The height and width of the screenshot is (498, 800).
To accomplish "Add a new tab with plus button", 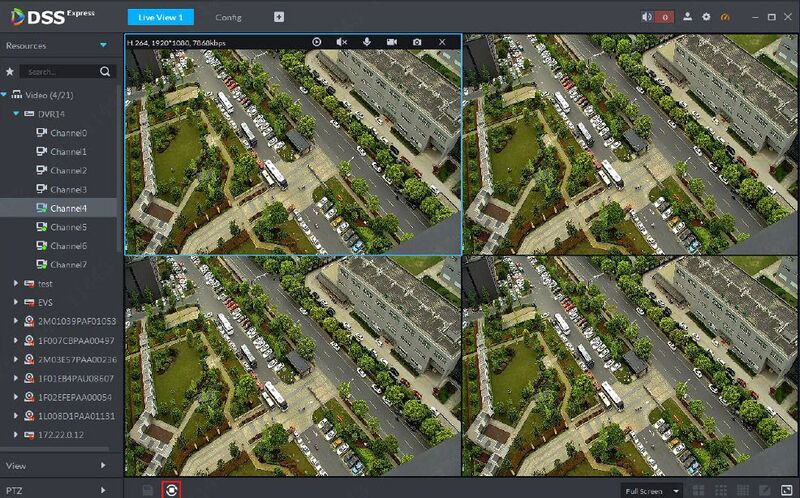I will coord(279,17).
